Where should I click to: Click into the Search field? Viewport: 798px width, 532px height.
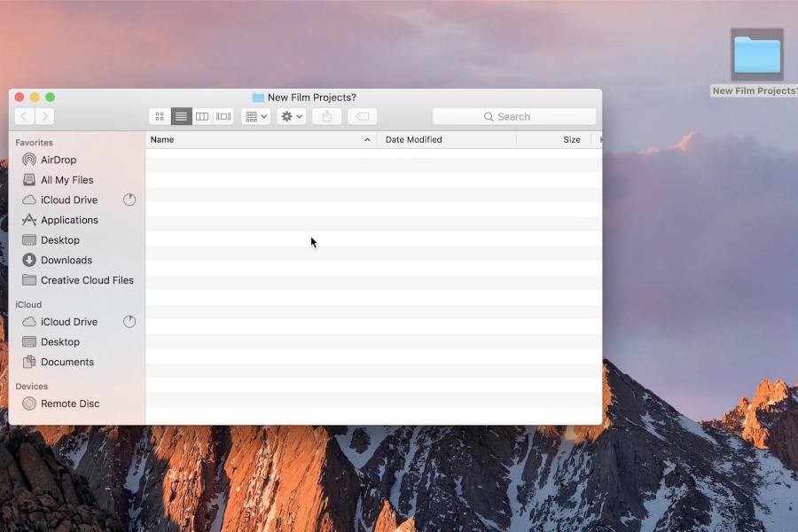tap(514, 117)
